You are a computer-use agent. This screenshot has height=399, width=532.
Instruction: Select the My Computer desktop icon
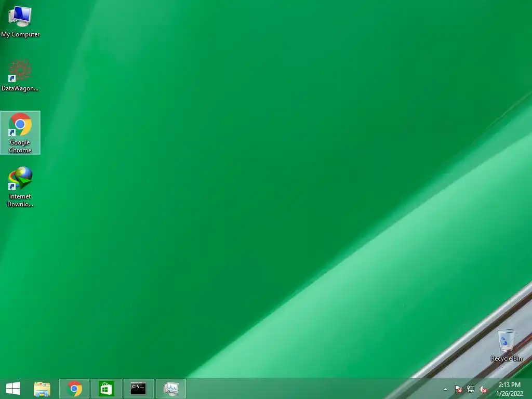coord(20,21)
